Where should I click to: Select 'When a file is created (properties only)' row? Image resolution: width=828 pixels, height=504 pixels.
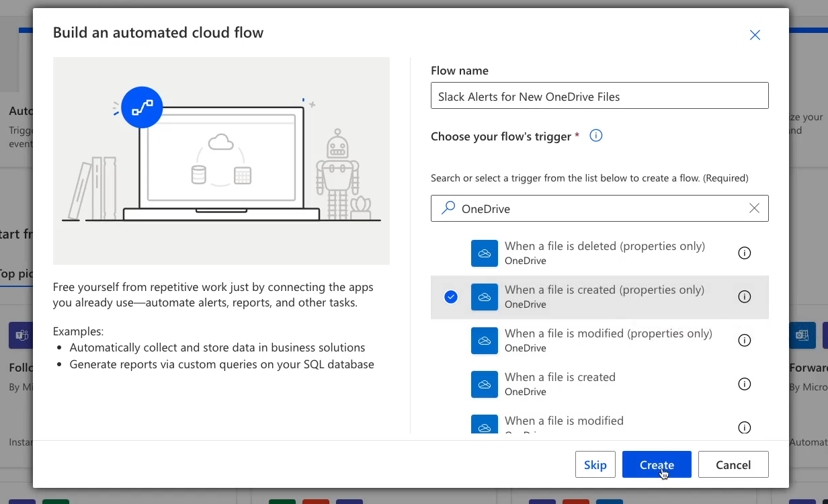point(599,296)
